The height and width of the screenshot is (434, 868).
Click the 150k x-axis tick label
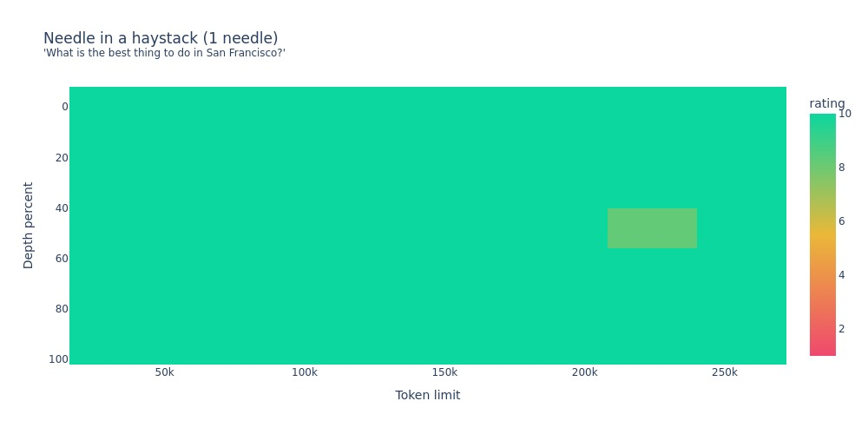click(444, 372)
